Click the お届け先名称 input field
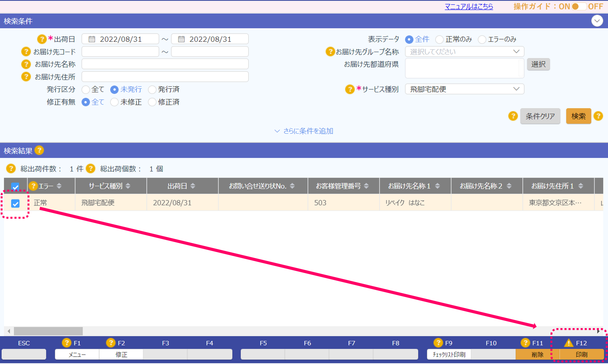 tap(165, 64)
